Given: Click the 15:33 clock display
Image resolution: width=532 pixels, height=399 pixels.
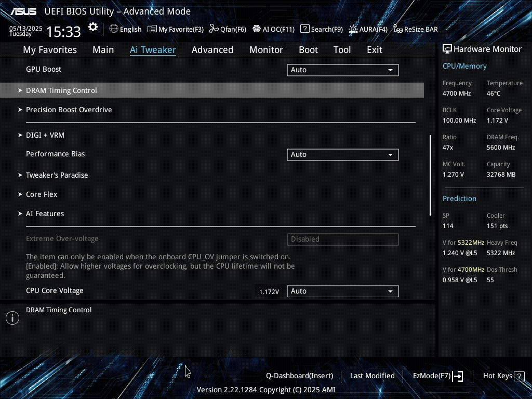Looking at the screenshot, I should [63, 32].
